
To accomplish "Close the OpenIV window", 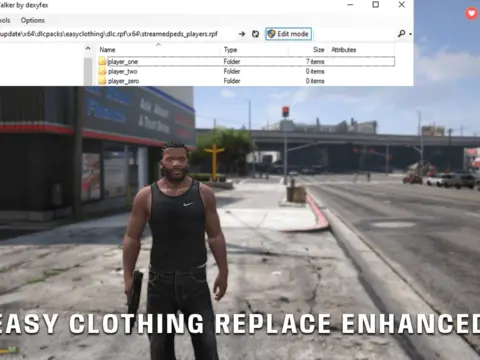I will point(402,5).
